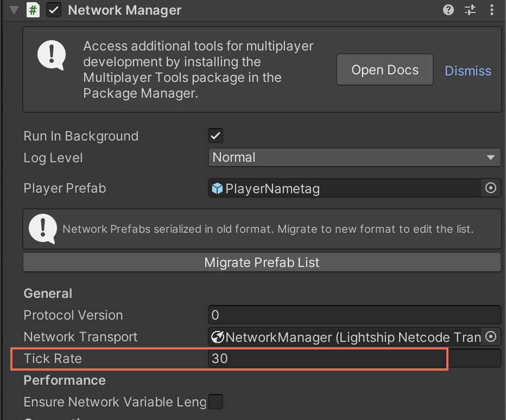Open the component's three-dot options menu

[492, 10]
